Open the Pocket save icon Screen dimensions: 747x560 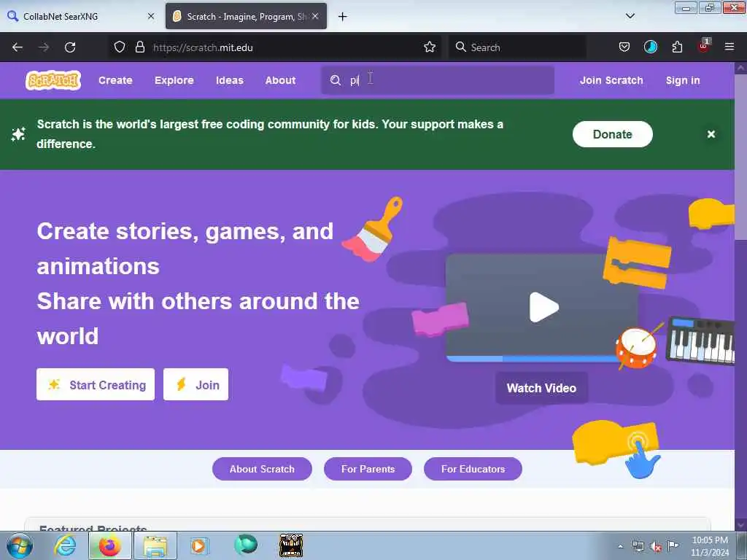624,47
